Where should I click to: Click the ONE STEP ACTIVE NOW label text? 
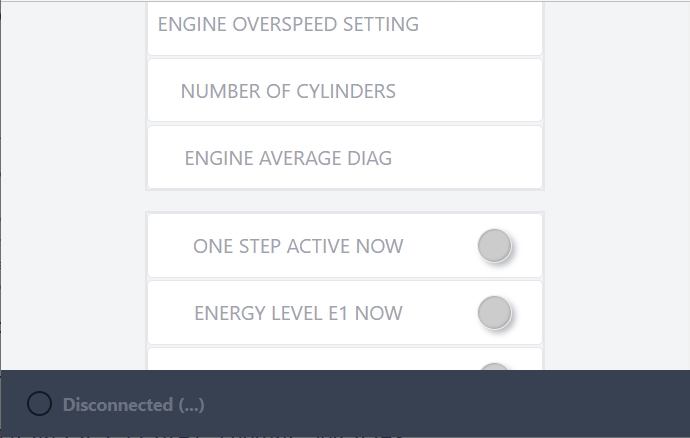[x=298, y=246]
